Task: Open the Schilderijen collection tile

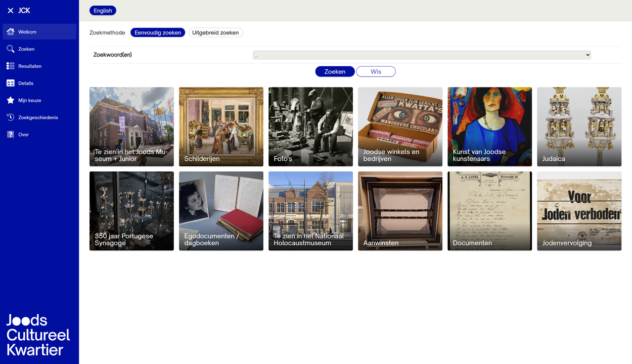Action: [221, 126]
